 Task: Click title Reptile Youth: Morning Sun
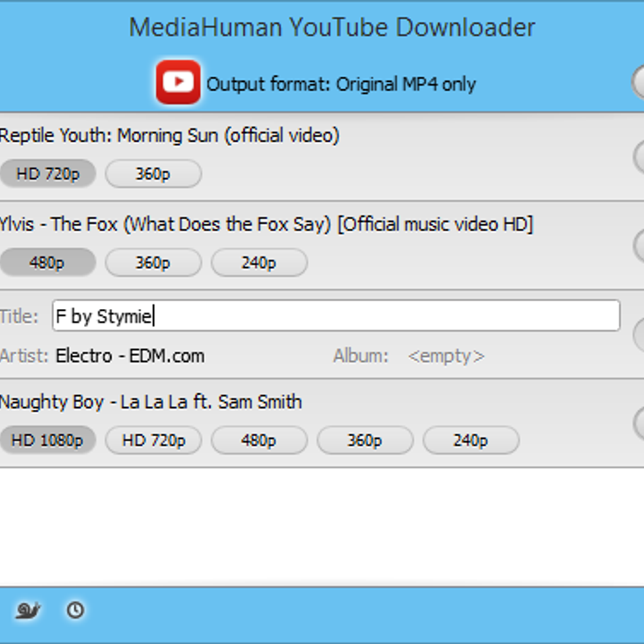pyautogui.click(x=169, y=135)
